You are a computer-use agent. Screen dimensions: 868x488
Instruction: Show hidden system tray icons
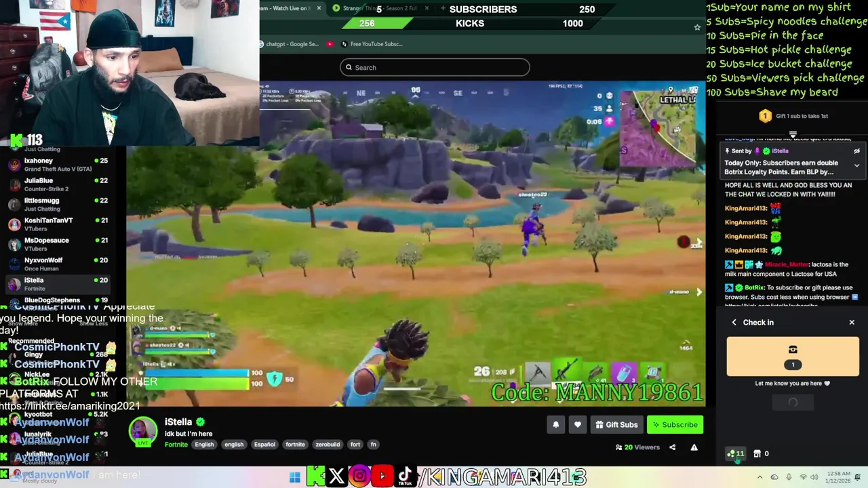pos(759,477)
